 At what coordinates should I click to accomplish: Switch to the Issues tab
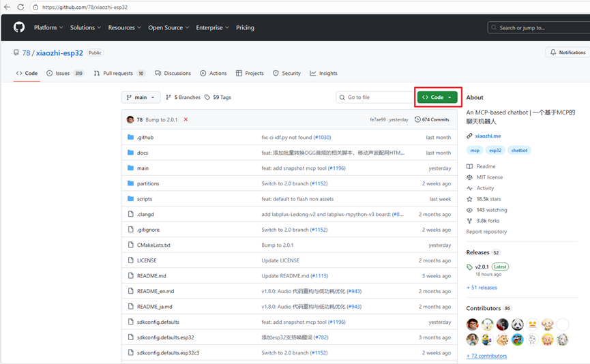pyautogui.click(x=65, y=73)
